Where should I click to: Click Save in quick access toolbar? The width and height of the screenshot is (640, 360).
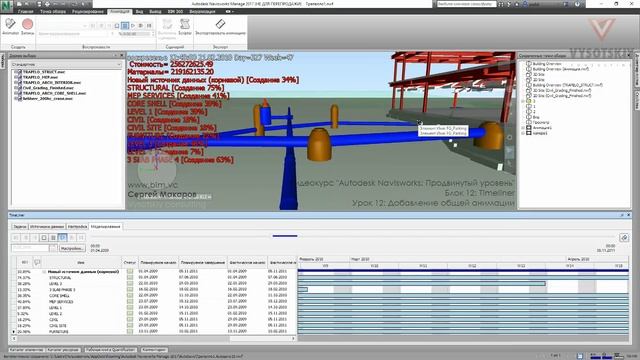tap(39, 4)
